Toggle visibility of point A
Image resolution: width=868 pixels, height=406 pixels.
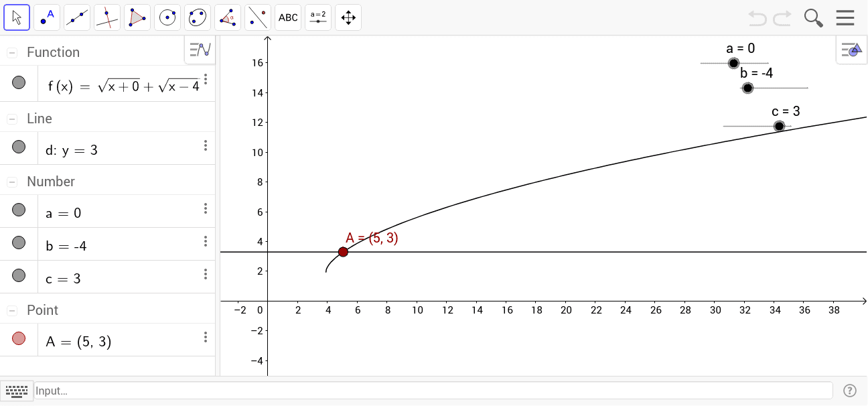click(19, 339)
